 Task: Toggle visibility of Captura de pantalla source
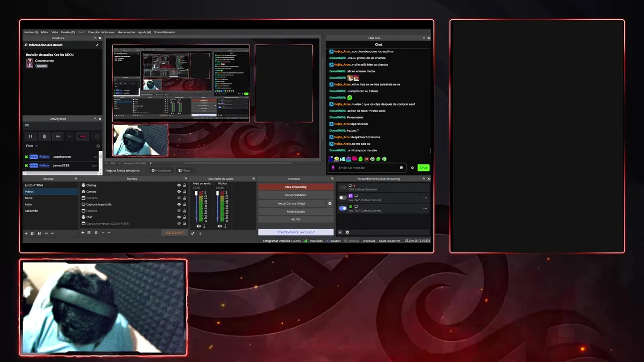(179, 204)
